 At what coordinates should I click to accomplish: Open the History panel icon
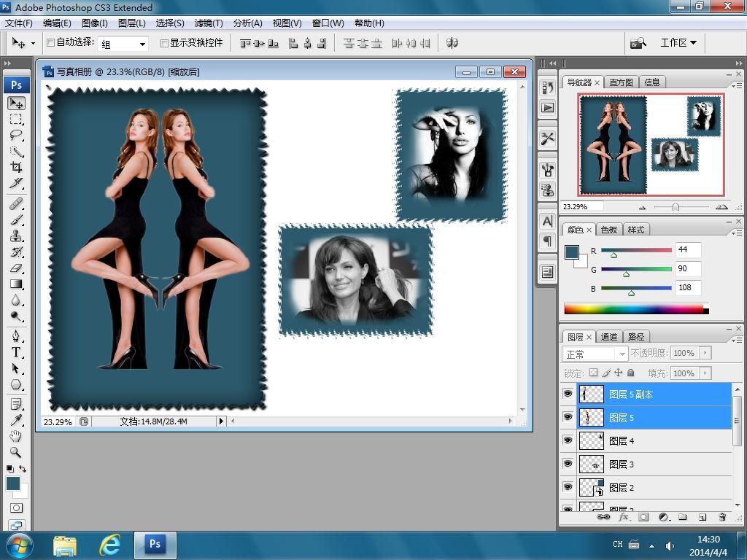pyautogui.click(x=547, y=87)
